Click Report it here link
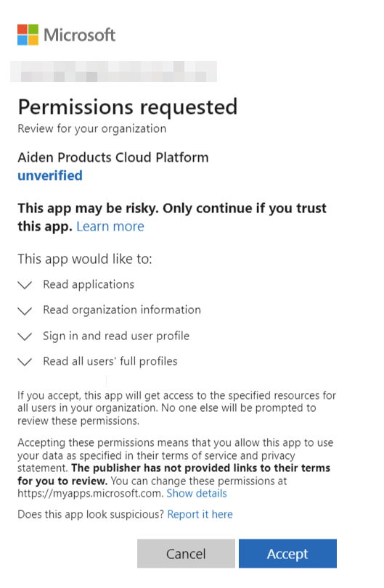Viewport: 384px width, 588px height. [200, 514]
